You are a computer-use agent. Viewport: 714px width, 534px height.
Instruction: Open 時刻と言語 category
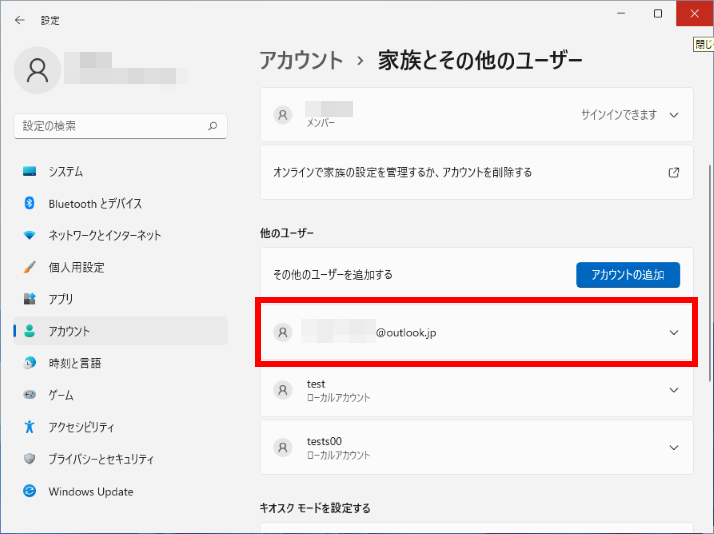tap(121, 363)
